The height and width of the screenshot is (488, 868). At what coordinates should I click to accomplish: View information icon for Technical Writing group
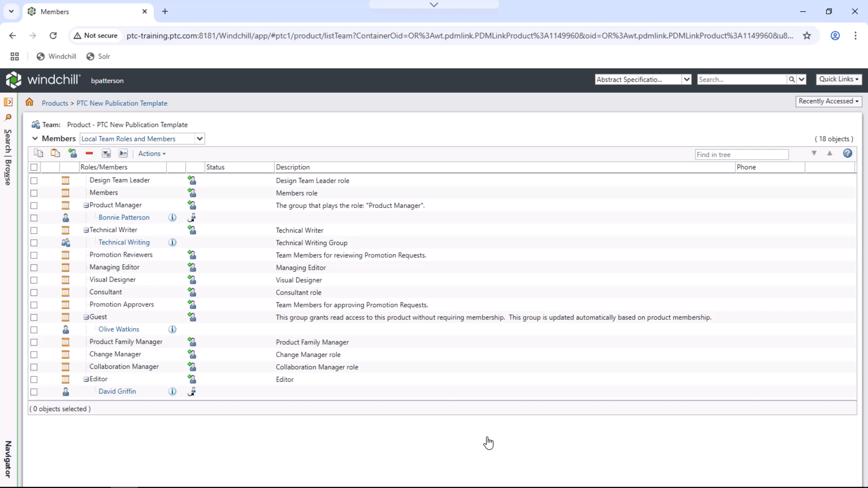(172, 242)
